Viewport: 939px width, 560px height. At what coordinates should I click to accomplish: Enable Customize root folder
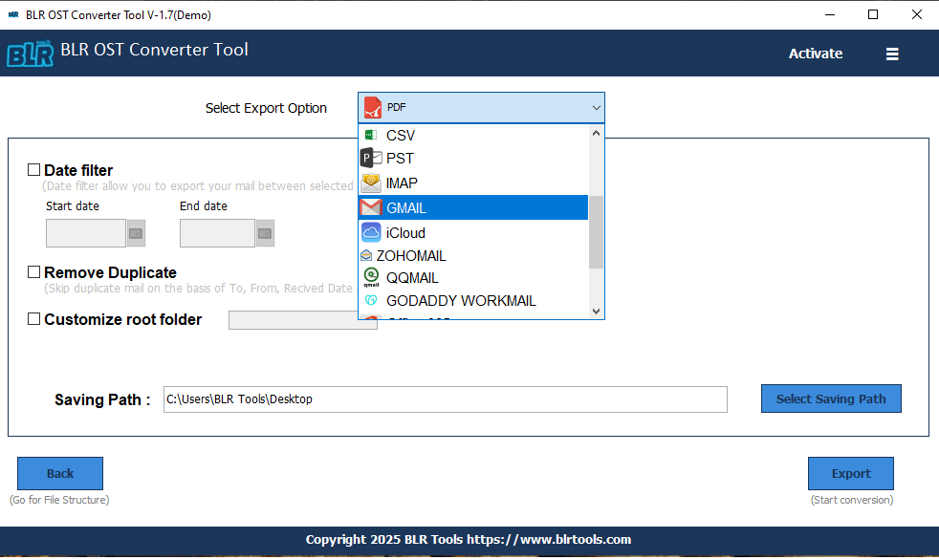[x=33, y=318]
